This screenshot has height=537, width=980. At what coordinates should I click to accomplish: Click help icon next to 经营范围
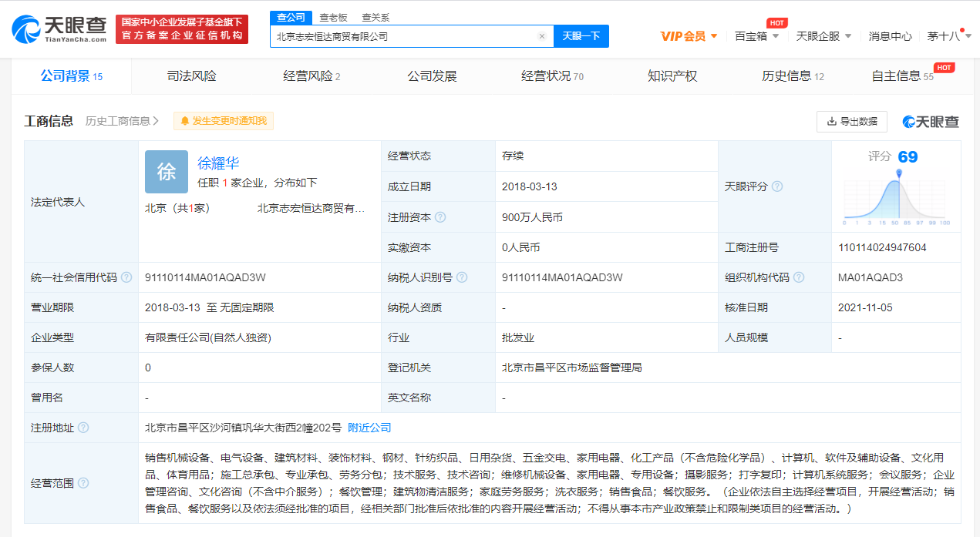(83, 483)
